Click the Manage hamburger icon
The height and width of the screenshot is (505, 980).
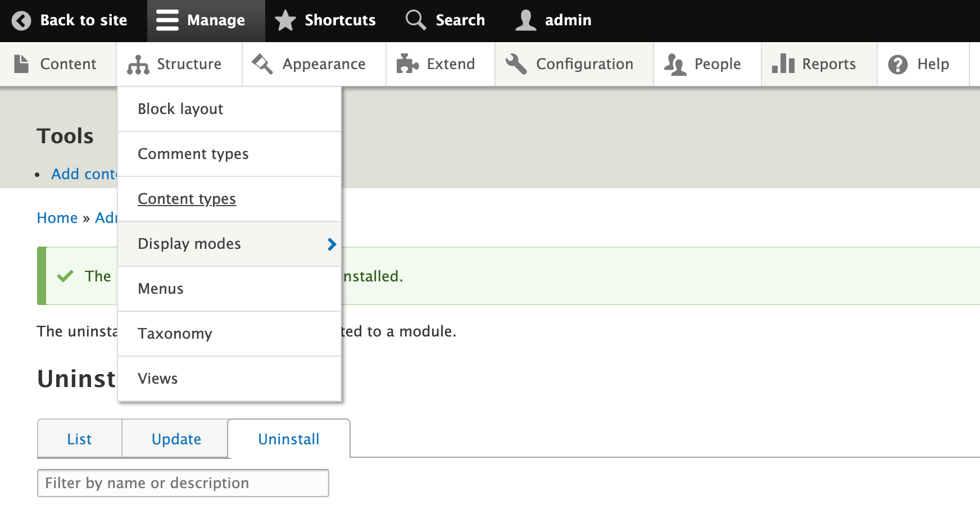click(x=167, y=20)
